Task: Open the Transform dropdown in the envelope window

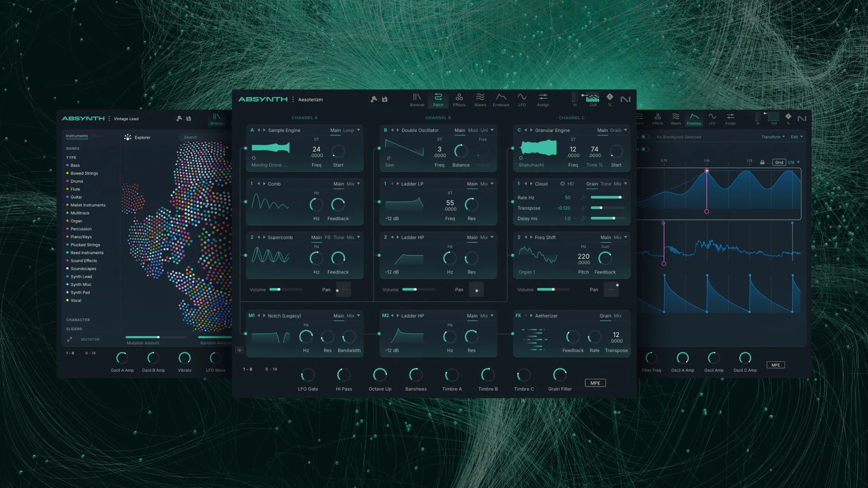Action: pos(773,137)
